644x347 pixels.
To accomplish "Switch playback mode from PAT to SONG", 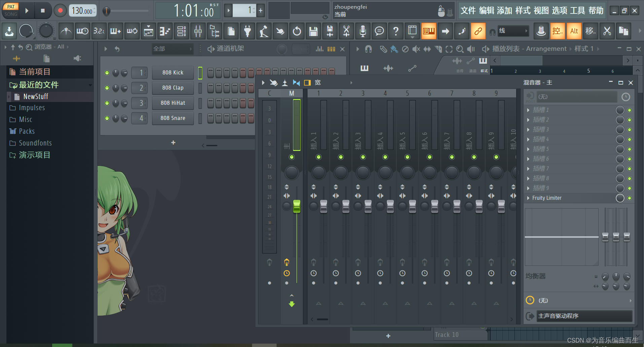I will pyautogui.click(x=10, y=14).
